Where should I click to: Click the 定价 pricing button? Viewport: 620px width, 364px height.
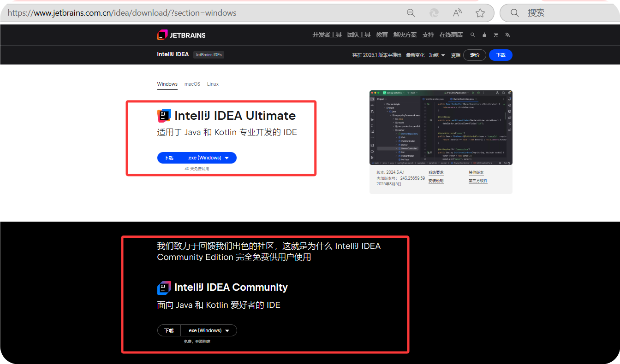point(475,55)
